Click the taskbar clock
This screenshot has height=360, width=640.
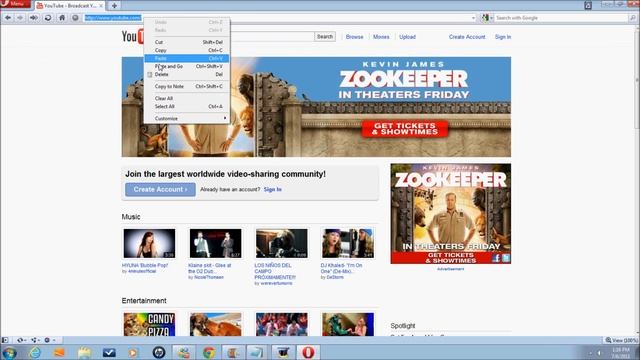tap(620, 353)
